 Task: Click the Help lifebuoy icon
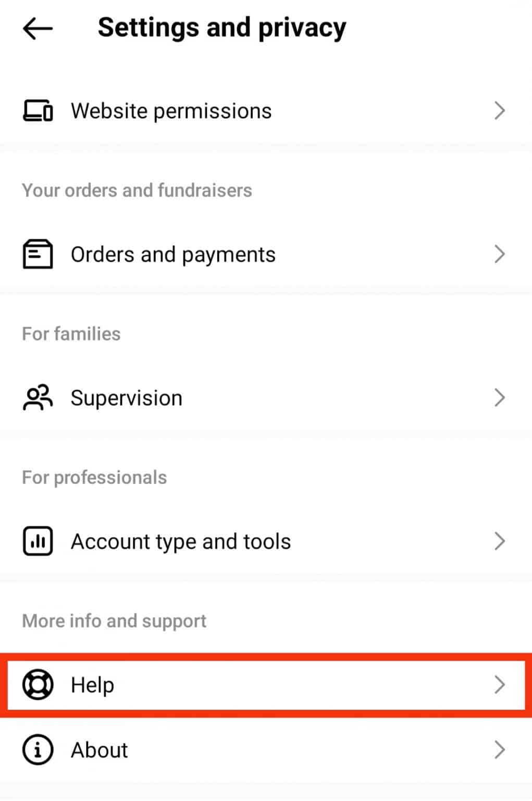click(x=38, y=685)
